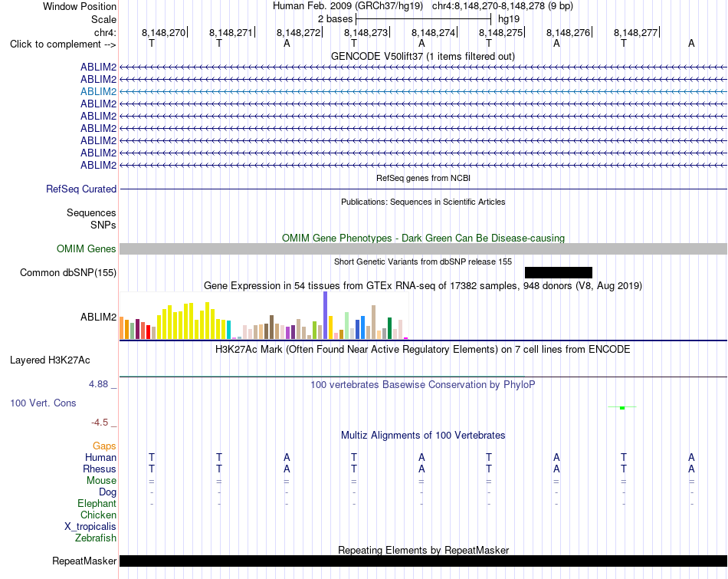Click the 'Click to complement -->' label

click(x=63, y=44)
